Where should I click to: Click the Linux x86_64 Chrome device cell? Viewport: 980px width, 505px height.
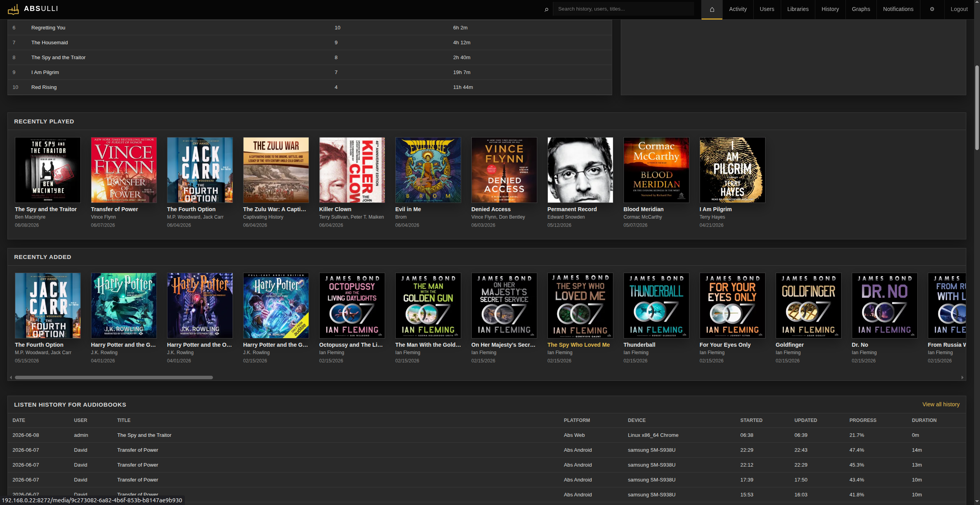point(653,435)
